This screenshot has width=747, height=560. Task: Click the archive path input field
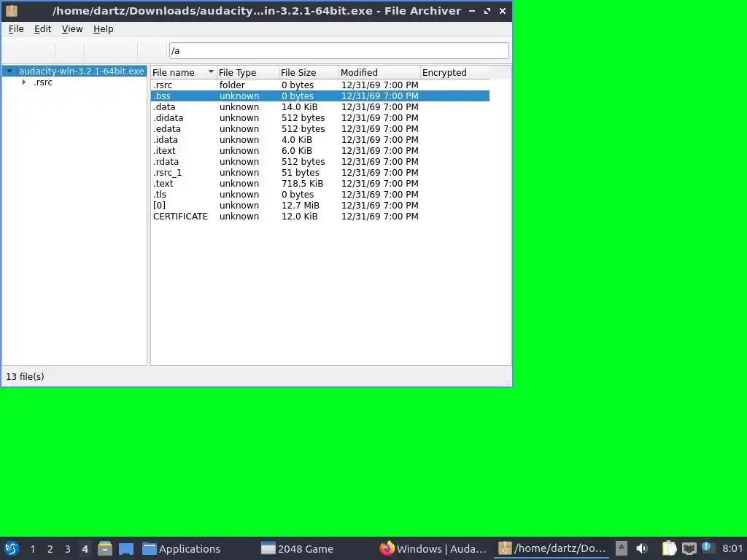click(338, 50)
